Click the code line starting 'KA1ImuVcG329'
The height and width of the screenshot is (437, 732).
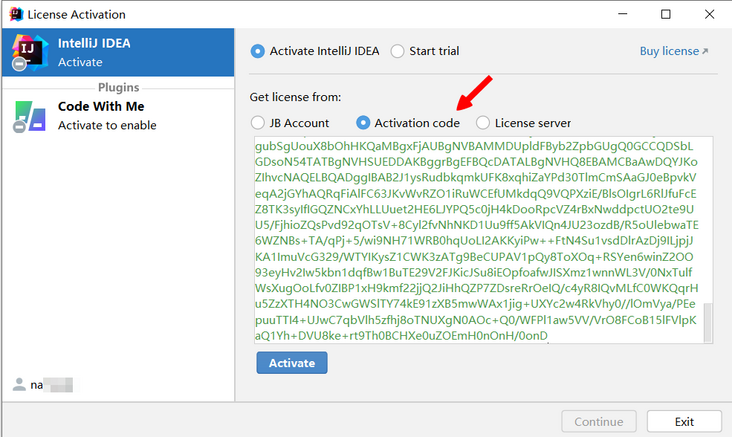(474, 256)
